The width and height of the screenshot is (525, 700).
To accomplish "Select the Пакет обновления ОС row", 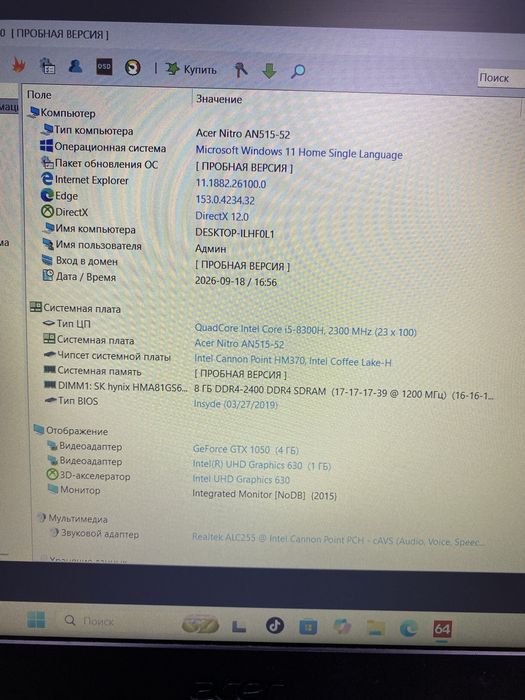I will (x=100, y=164).
